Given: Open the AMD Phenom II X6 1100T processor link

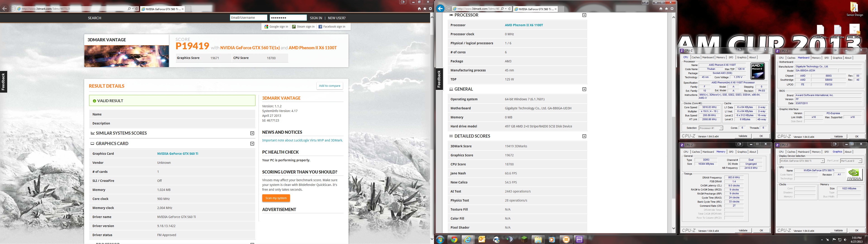Looking at the screenshot, I should (524, 25).
